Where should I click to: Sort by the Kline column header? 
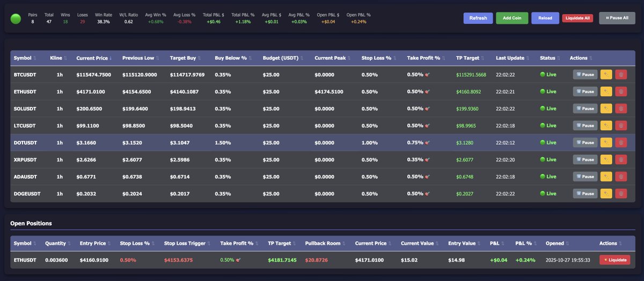click(58, 58)
